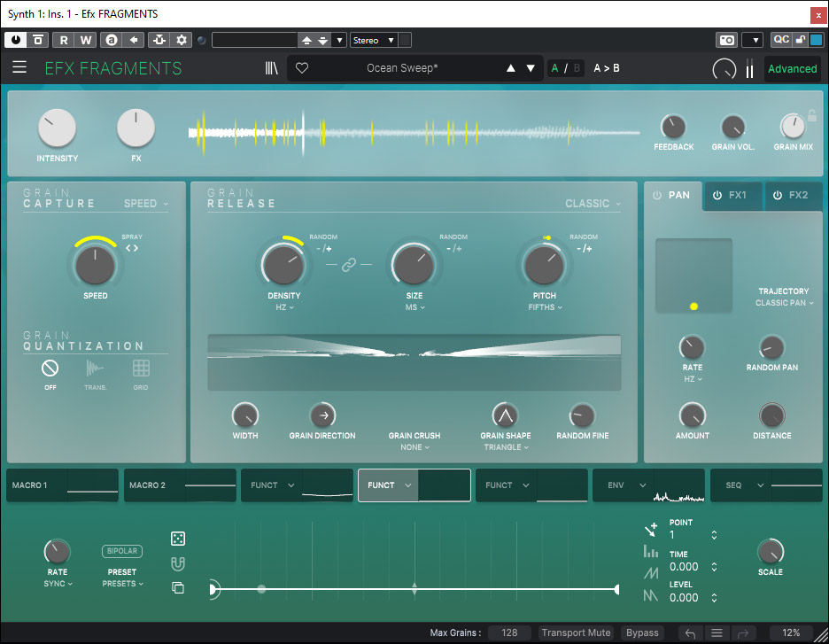829x644 pixels.
Task: Click the magnet snap icon
Action: click(178, 563)
